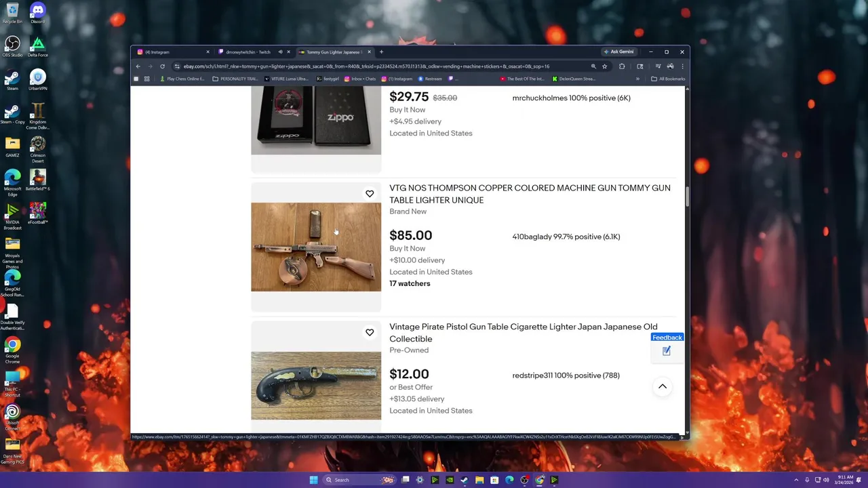
Task: Open the Zippo lighter listing image
Action: (x=316, y=120)
